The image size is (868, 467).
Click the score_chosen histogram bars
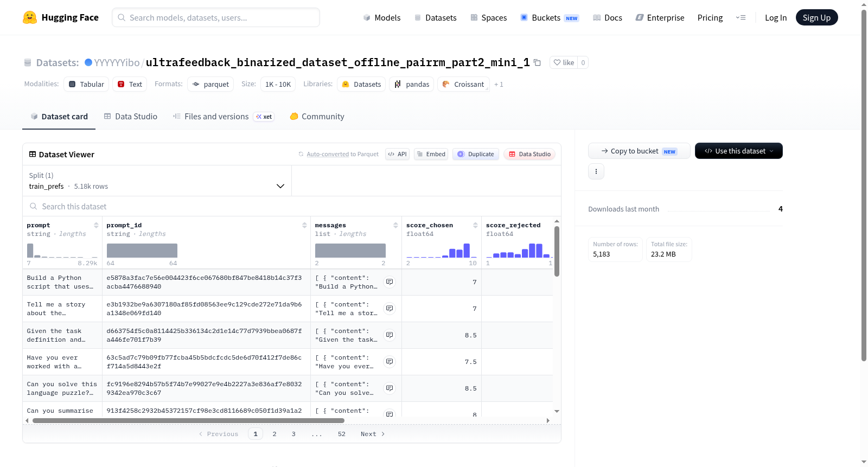442,250
